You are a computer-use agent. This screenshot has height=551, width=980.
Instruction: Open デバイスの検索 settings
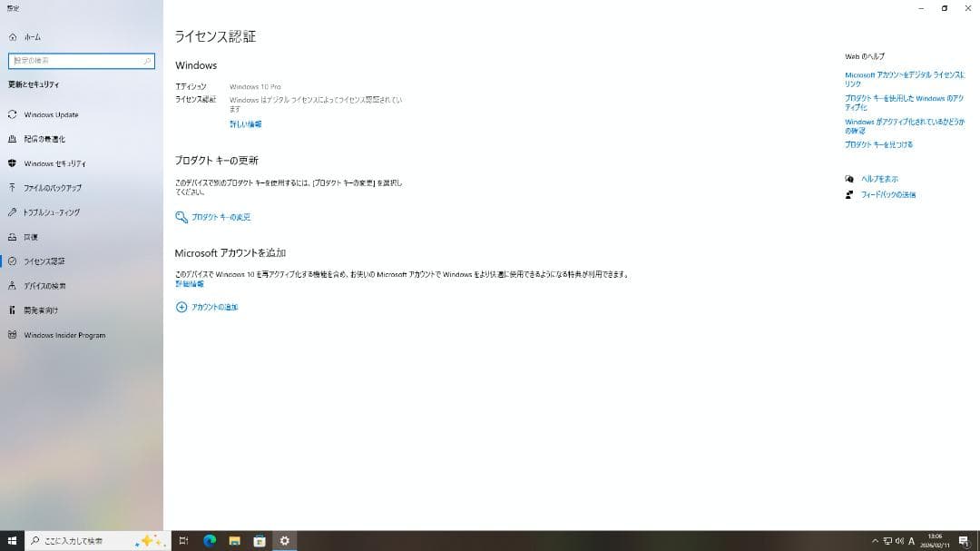tap(51, 285)
